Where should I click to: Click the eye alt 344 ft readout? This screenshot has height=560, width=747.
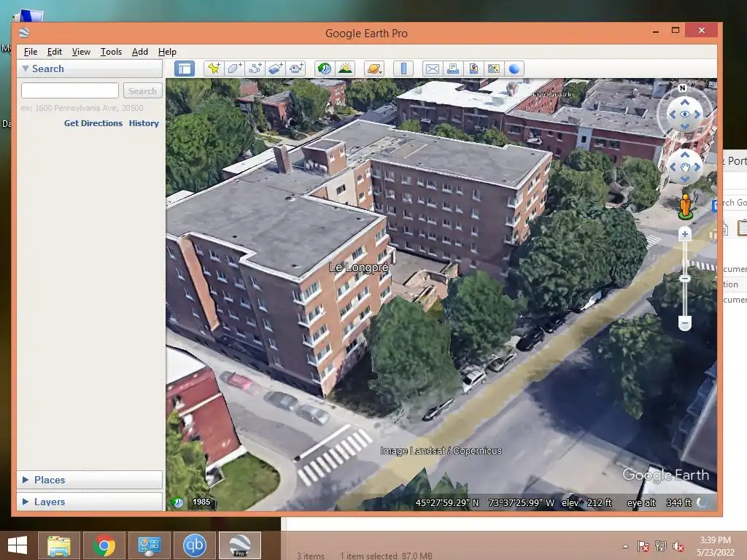[659, 502]
